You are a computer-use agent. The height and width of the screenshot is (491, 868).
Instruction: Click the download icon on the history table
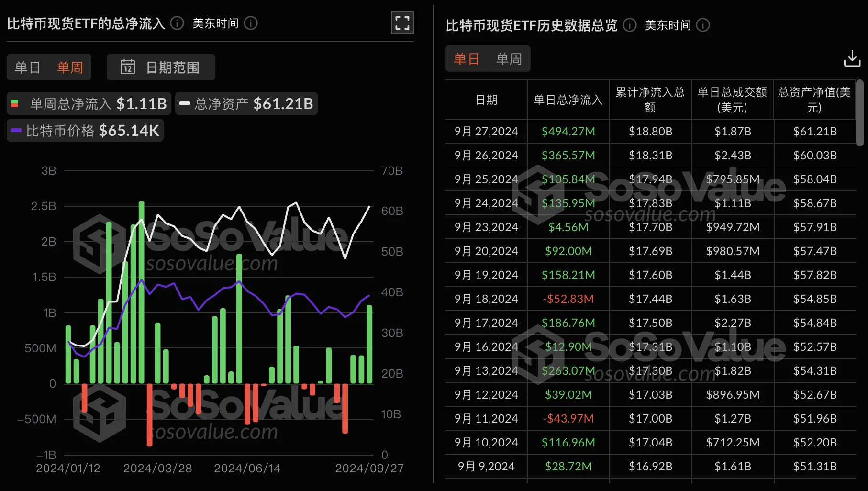pyautogui.click(x=852, y=58)
